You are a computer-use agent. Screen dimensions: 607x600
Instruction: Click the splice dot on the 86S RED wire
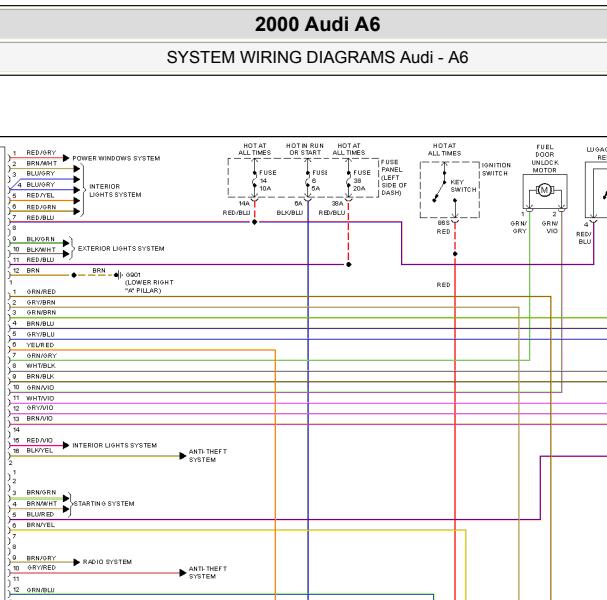[x=455, y=254]
